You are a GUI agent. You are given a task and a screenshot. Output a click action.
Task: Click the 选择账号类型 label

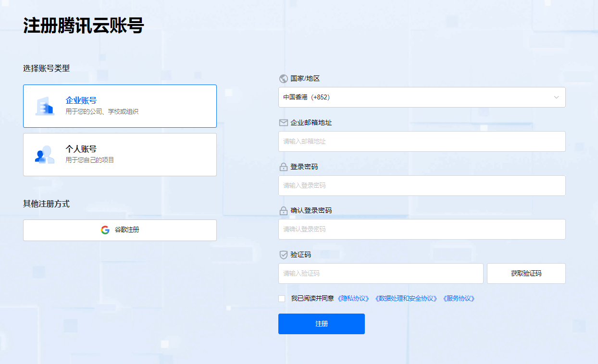click(47, 68)
